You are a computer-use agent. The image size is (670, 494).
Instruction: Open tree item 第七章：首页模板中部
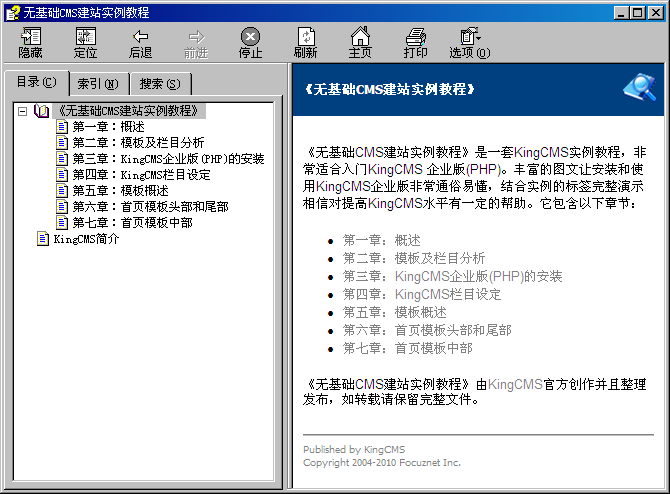[132, 223]
